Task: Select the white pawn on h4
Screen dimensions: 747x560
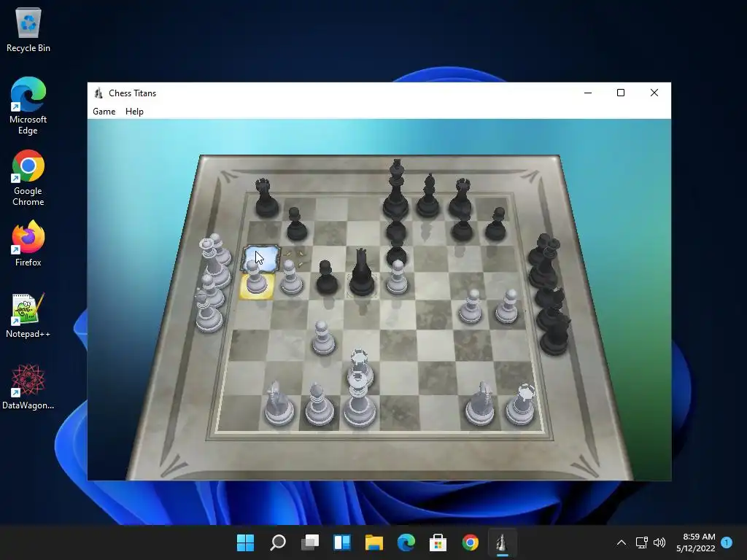Action: (508, 306)
